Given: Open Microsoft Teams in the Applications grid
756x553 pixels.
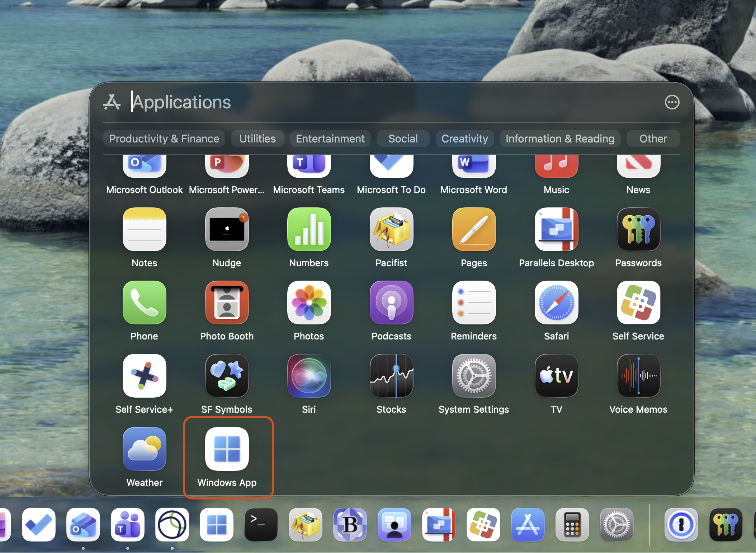Looking at the screenshot, I should pos(309,166).
